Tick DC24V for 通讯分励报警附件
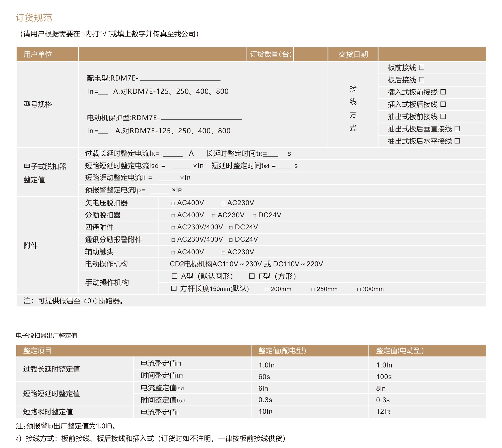This screenshot has width=502, height=448. tap(231, 240)
